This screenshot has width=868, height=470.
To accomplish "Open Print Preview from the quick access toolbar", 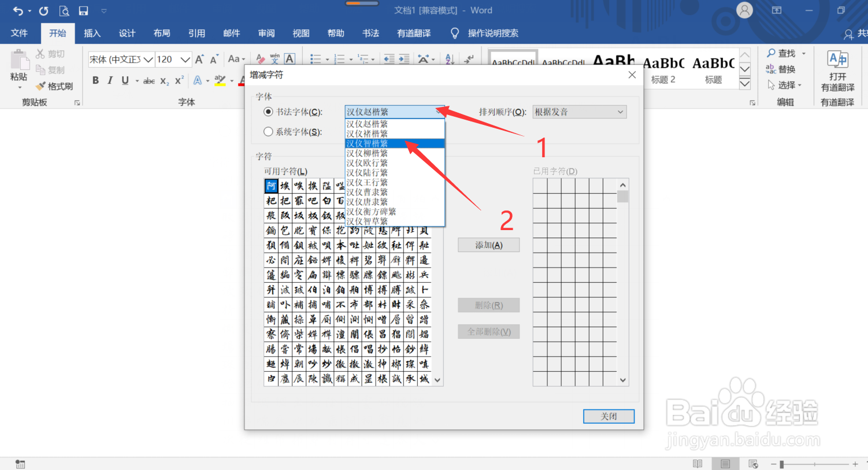I will (x=64, y=10).
